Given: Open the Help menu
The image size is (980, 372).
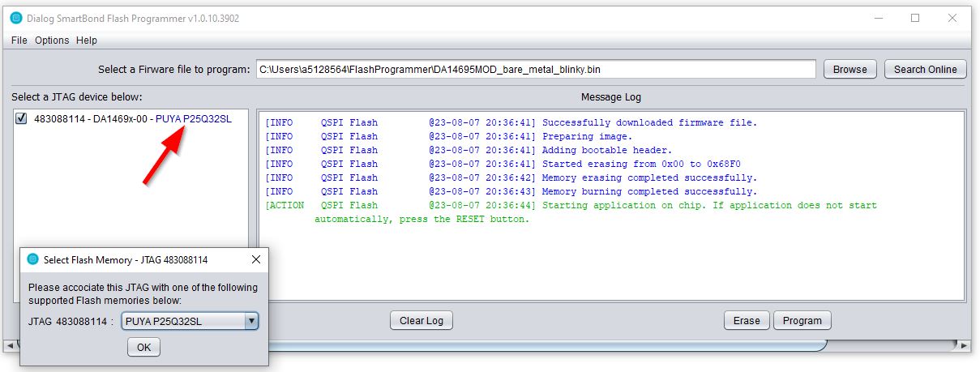Looking at the screenshot, I should [87, 40].
